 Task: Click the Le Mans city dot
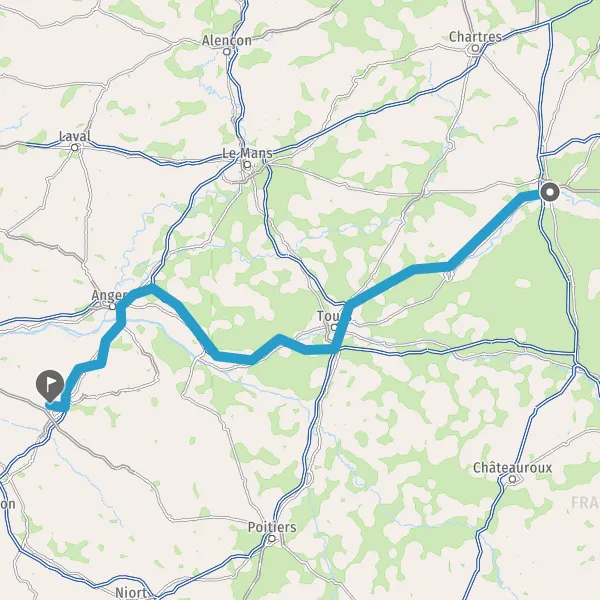247,165
